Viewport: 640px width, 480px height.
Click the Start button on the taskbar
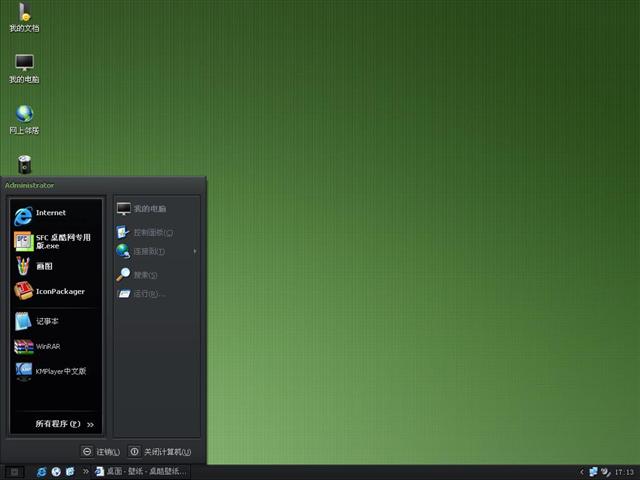pos(14,472)
